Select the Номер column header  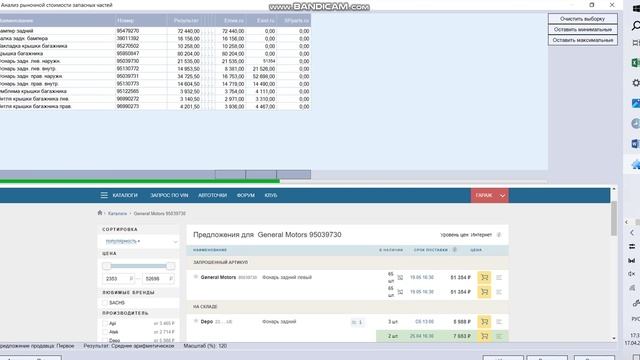(125, 20)
